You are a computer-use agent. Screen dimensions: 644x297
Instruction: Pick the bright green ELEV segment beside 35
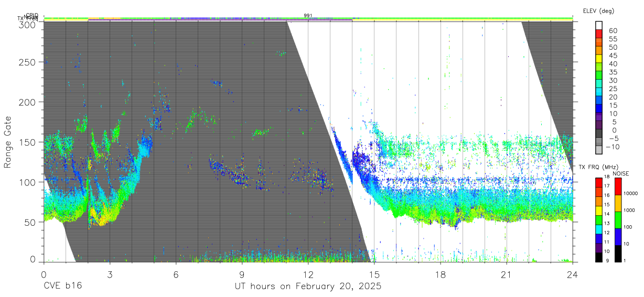599,75
